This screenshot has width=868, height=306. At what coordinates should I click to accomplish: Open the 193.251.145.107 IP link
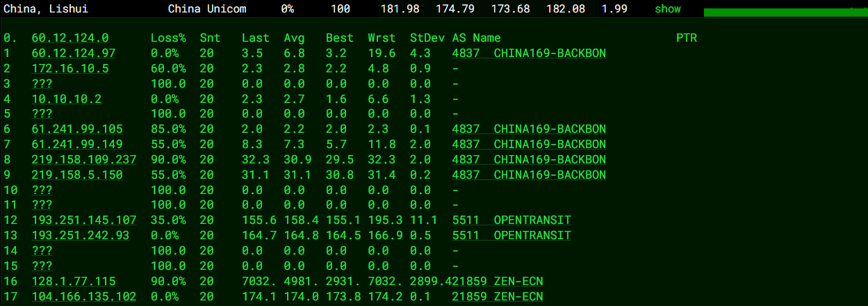tap(83, 220)
